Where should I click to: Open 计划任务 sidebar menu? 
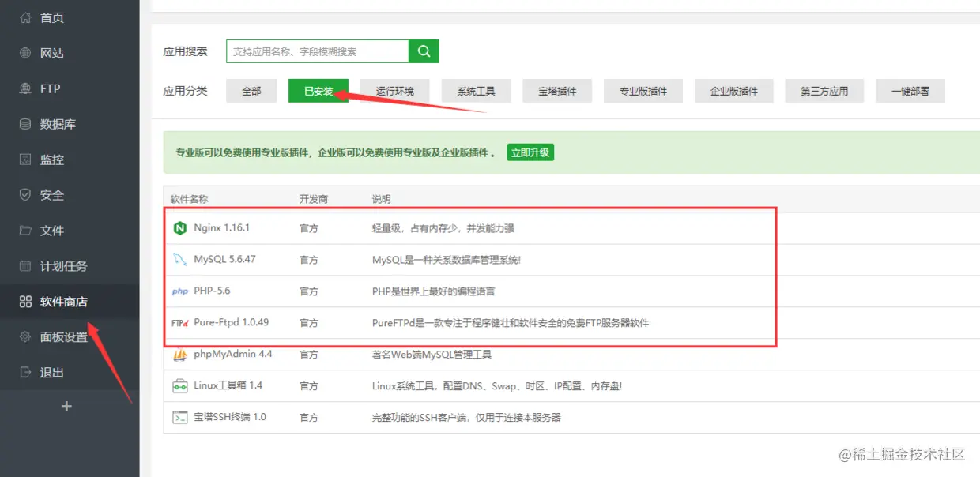pyautogui.click(x=64, y=266)
